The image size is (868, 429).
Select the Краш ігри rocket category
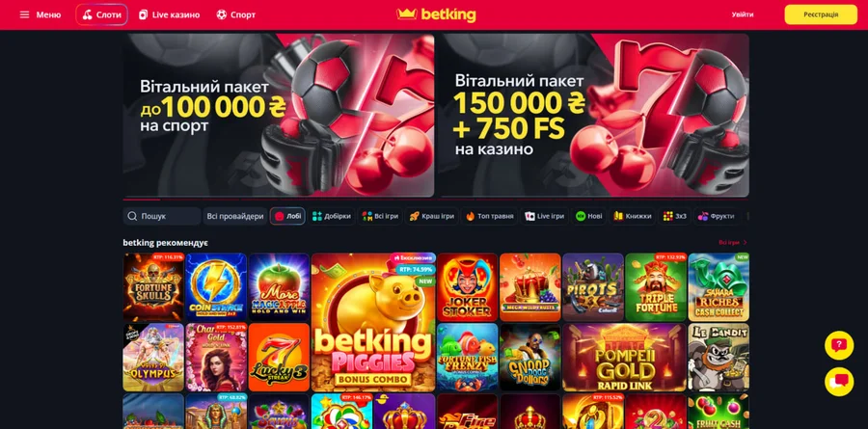coord(432,217)
